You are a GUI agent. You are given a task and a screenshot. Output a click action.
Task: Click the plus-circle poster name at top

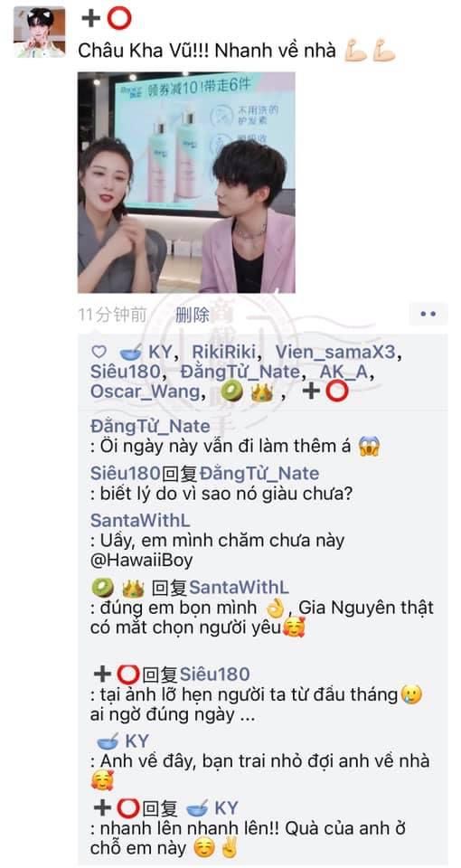coord(107,18)
